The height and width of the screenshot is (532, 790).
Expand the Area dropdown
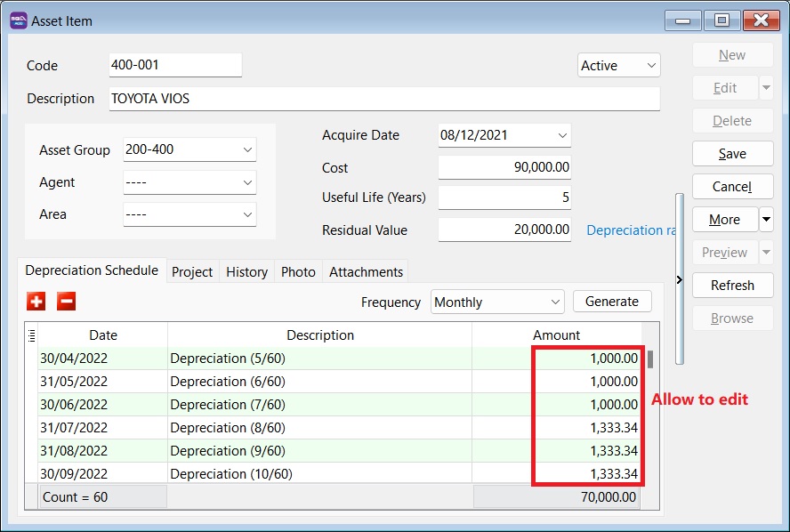247,214
